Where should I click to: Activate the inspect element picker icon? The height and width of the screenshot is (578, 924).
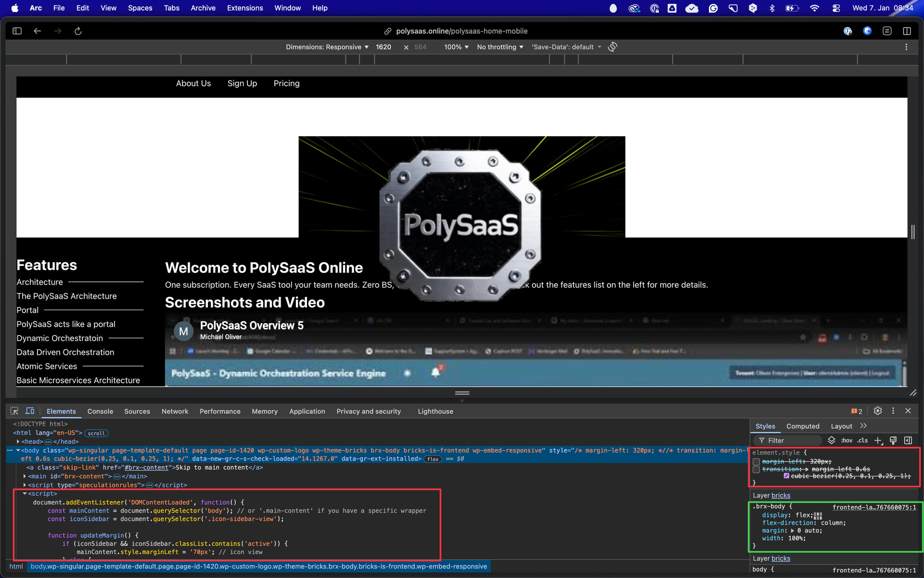14,411
